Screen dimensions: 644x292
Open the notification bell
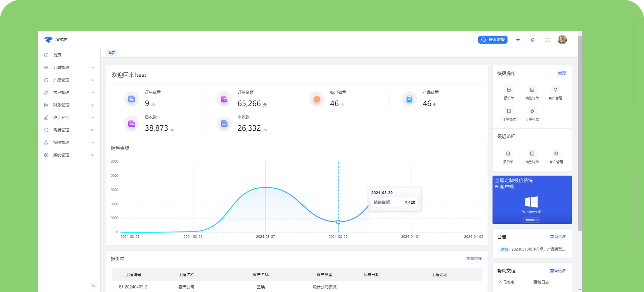[x=533, y=40]
